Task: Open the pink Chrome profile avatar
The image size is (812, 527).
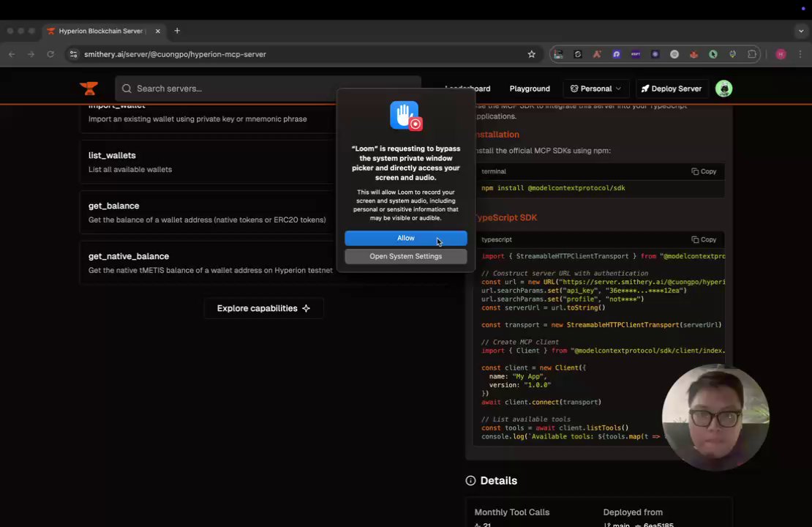Action: point(781,54)
